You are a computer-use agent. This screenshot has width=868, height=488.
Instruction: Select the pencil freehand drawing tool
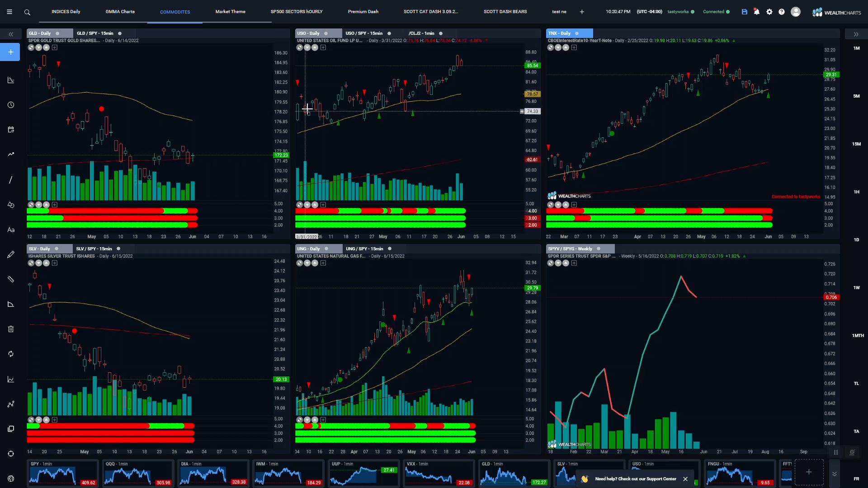11,254
